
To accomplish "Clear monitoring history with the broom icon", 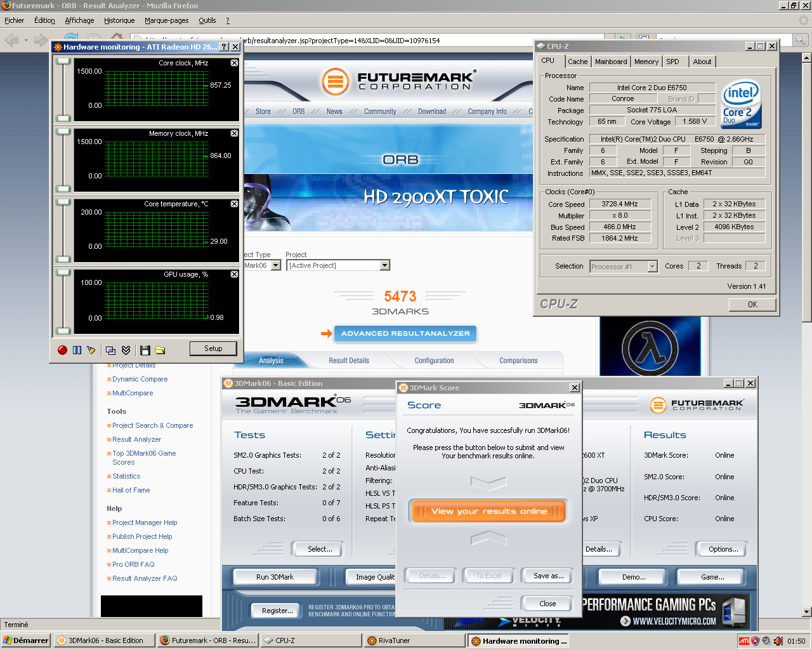I will (91, 350).
